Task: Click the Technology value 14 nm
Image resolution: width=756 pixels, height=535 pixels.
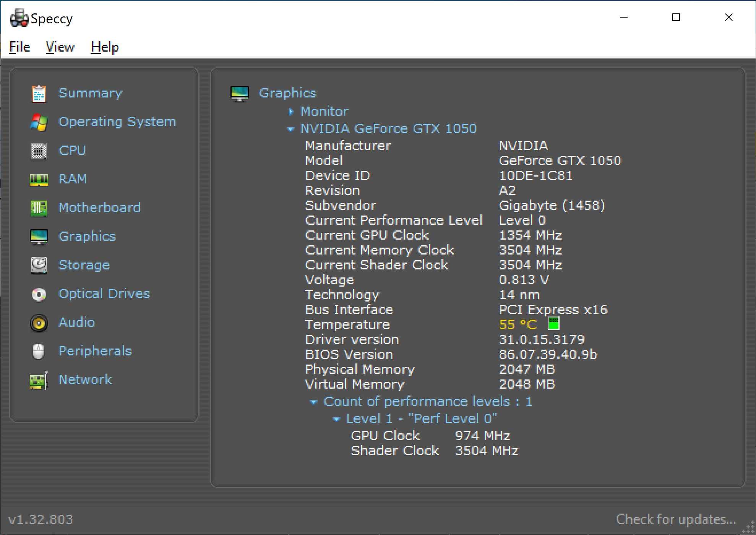Action: 519,295
